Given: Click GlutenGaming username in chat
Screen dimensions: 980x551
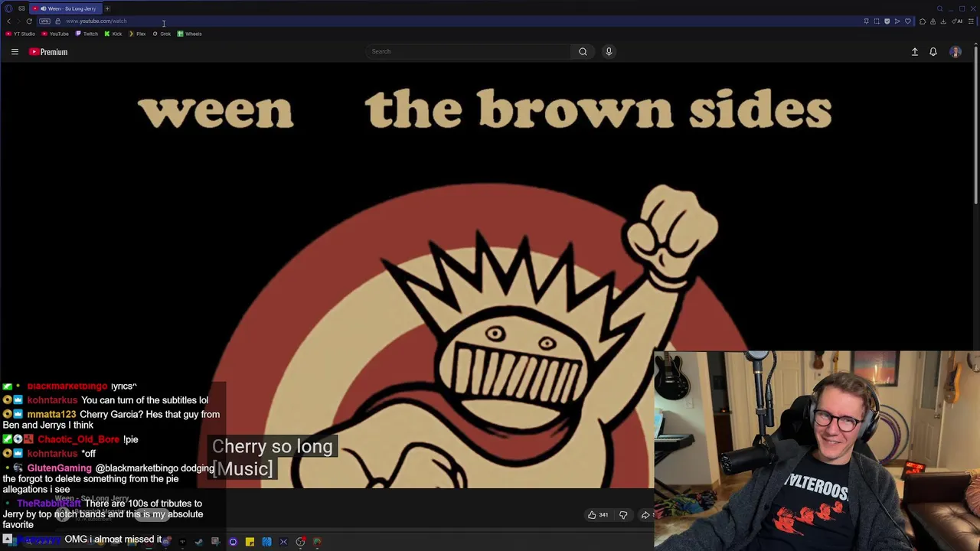Looking at the screenshot, I should point(59,468).
